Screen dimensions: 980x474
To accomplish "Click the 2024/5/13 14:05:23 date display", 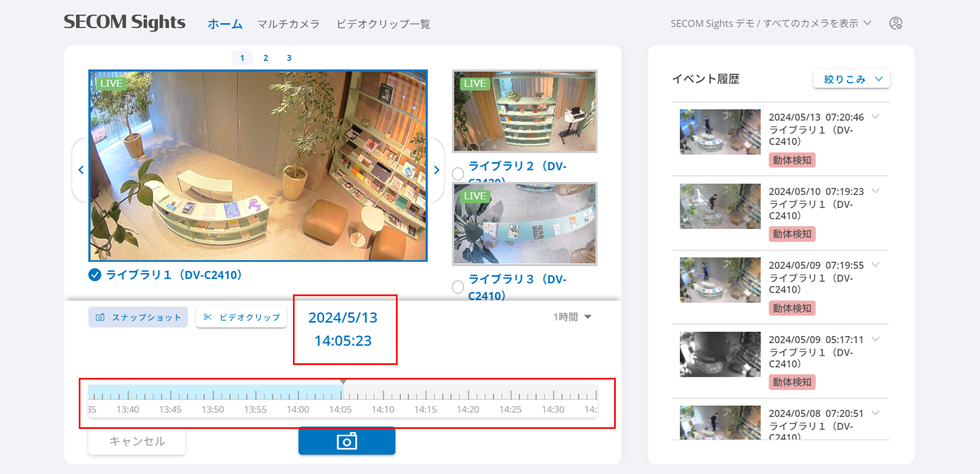I will pyautogui.click(x=343, y=329).
